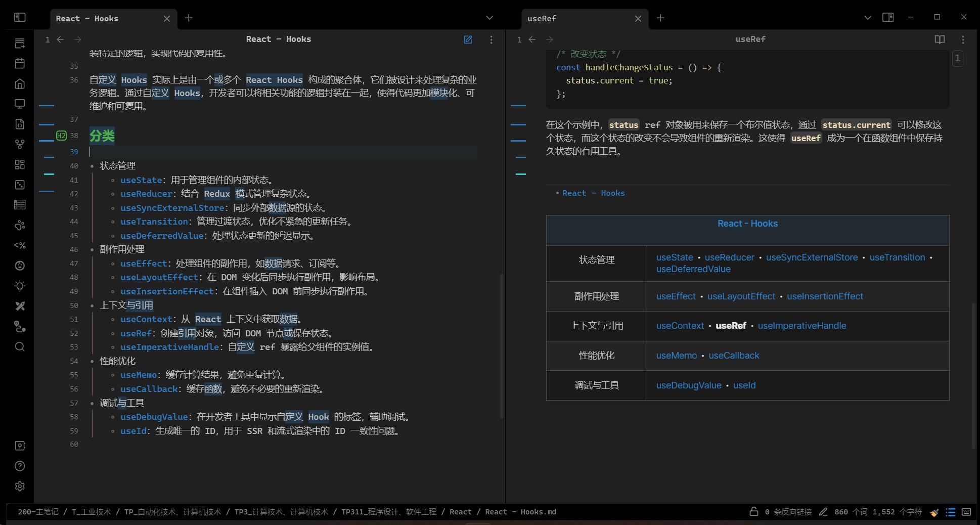The height and width of the screenshot is (525, 980).
Task: Click the pencil-ruler crossed tools icon
Action: [20, 306]
